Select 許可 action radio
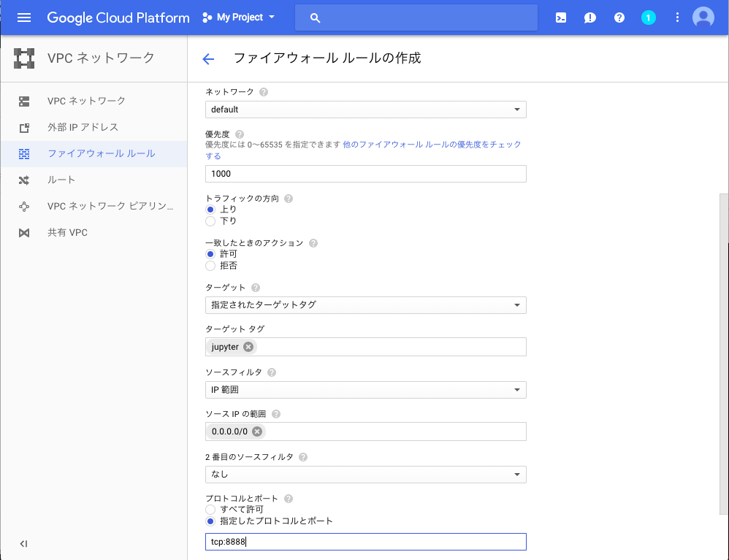This screenshot has height=560, width=729. tap(210, 254)
